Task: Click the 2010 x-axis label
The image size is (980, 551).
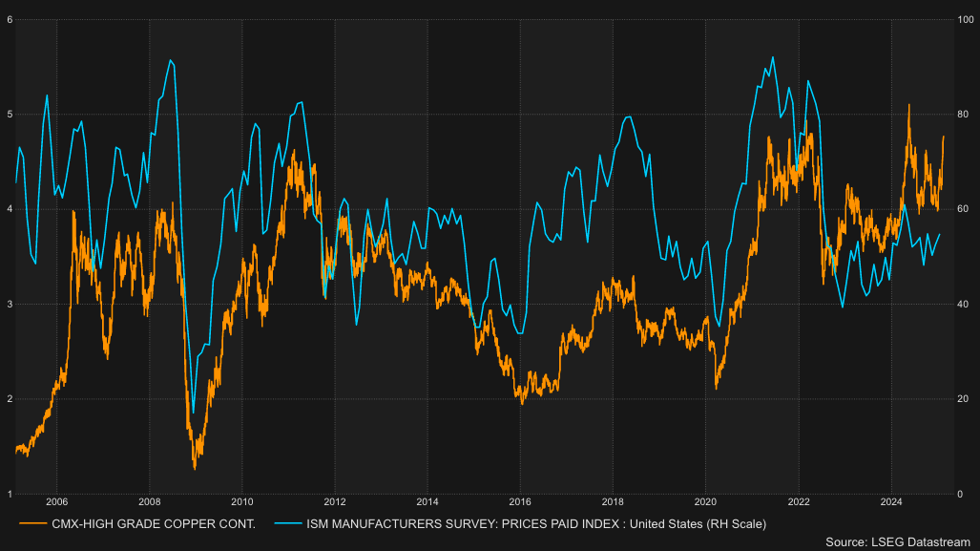Action: (241, 501)
